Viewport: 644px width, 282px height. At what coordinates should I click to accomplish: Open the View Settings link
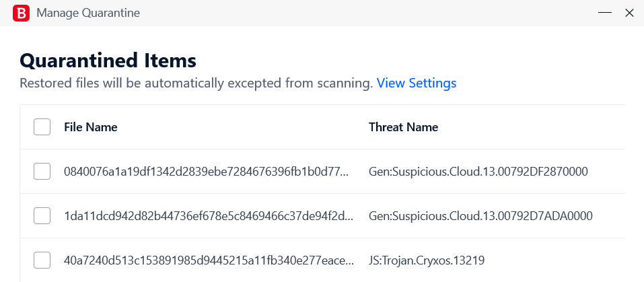click(417, 83)
